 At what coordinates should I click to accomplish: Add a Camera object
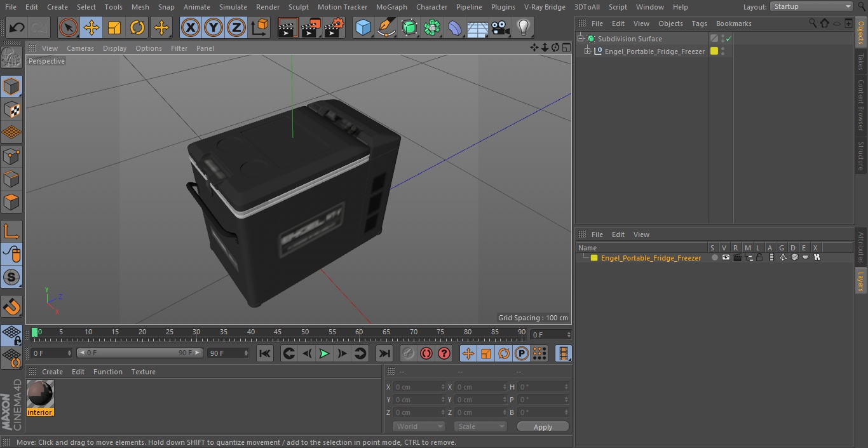pyautogui.click(x=501, y=28)
